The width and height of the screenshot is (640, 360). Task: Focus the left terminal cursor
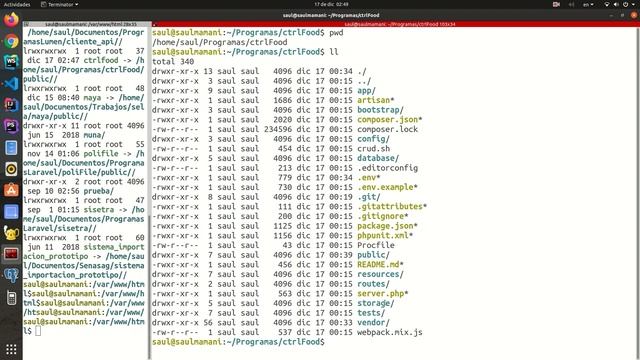[38, 331]
